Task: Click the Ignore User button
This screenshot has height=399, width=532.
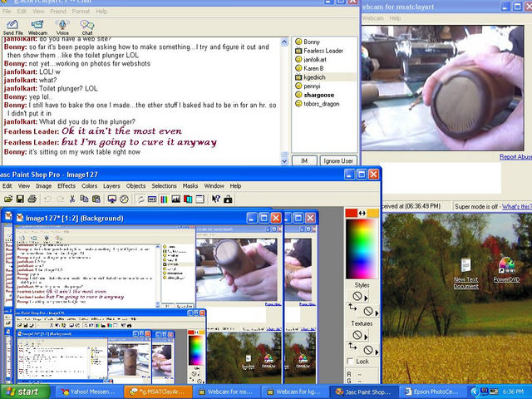Action: 338,160
